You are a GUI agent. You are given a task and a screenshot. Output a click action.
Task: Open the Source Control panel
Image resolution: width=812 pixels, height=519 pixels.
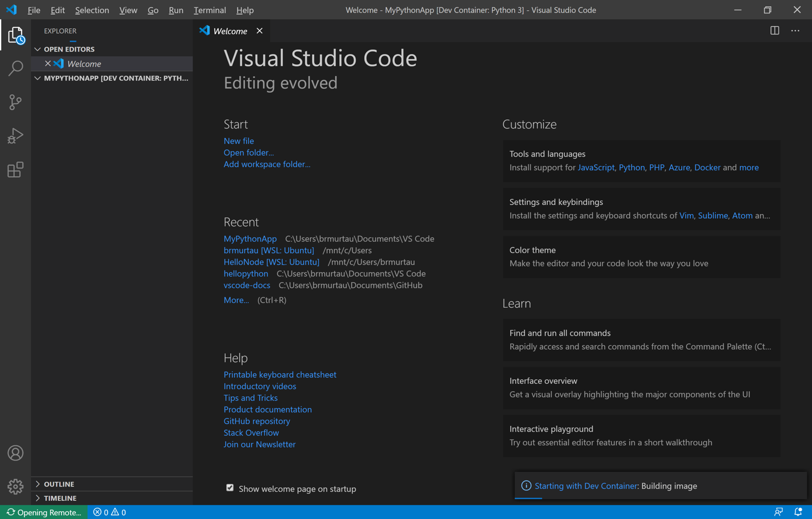(15, 102)
